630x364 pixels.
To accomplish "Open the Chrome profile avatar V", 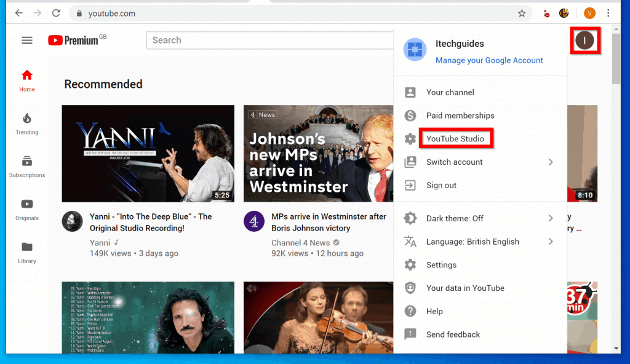I will (589, 14).
